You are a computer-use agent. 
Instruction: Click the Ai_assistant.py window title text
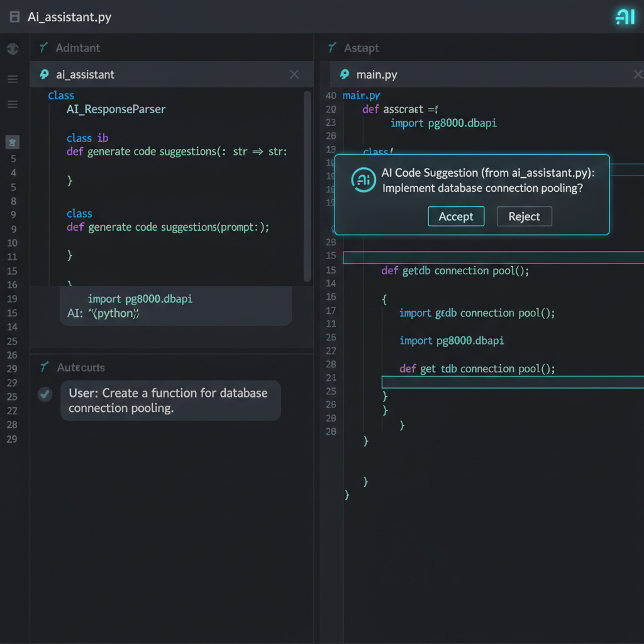[x=69, y=17]
